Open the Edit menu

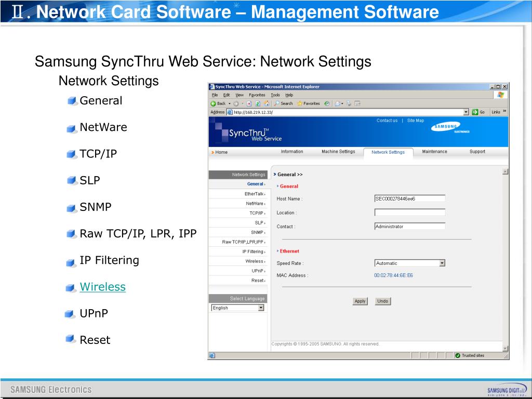click(x=227, y=95)
